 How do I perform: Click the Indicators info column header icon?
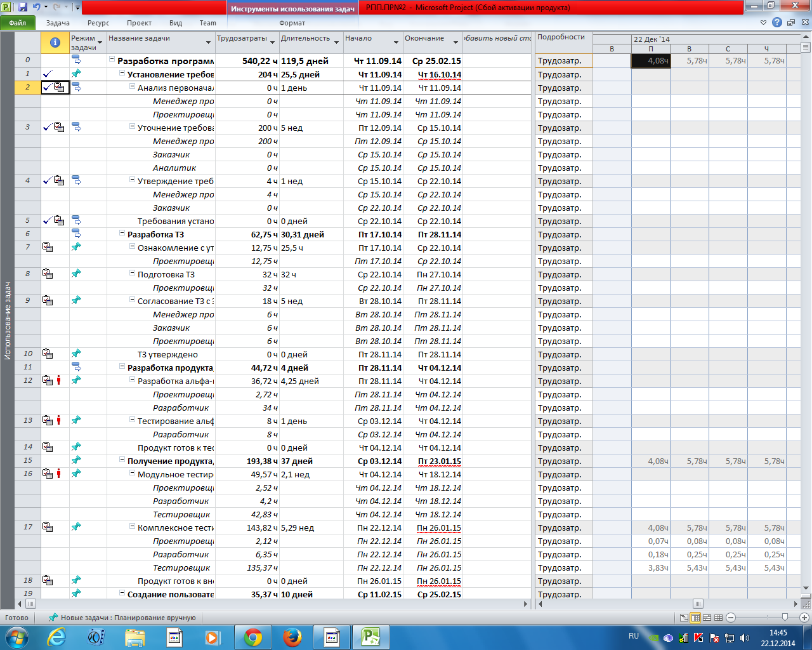point(55,43)
